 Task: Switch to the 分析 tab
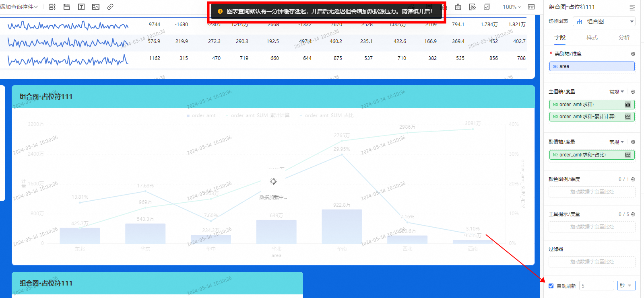pos(624,37)
